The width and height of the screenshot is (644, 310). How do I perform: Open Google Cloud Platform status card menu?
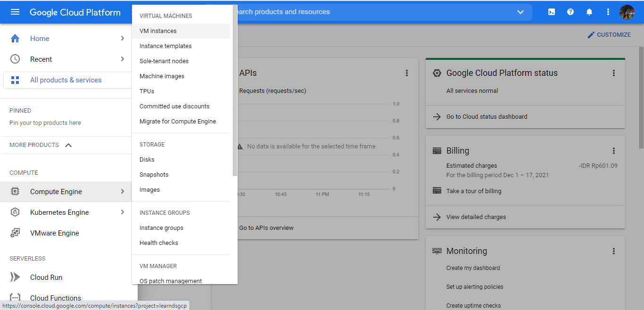point(614,73)
